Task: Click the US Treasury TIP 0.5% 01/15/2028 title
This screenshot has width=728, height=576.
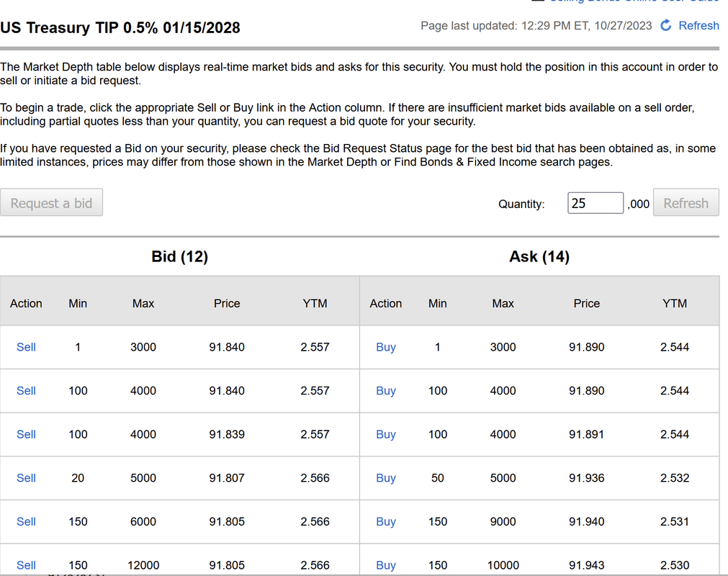Action: [120, 28]
